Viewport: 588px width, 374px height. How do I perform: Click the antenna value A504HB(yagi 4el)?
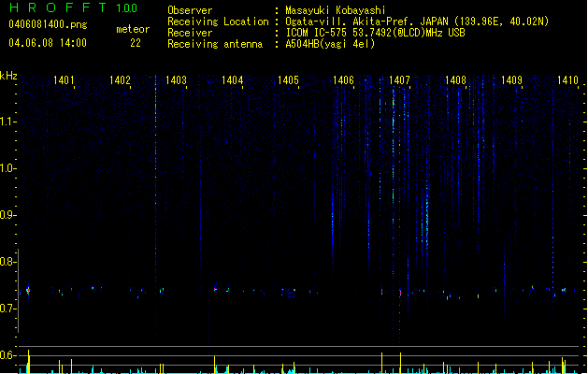pos(330,44)
